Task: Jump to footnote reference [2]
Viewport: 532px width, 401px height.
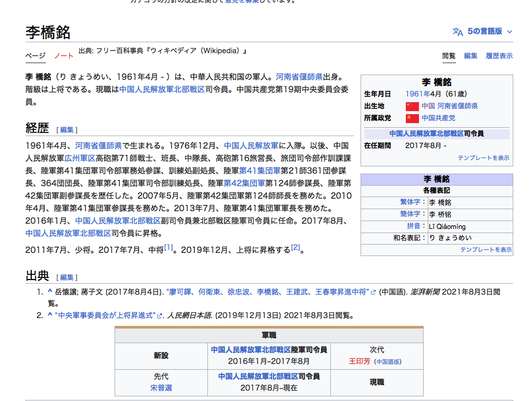Action: [x=295, y=248]
